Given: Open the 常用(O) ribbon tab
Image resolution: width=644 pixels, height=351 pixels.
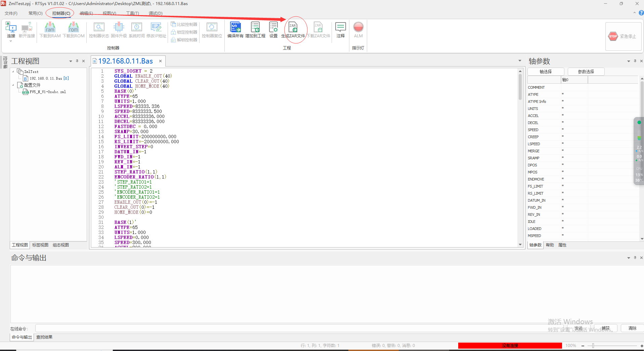Looking at the screenshot, I should pos(35,13).
